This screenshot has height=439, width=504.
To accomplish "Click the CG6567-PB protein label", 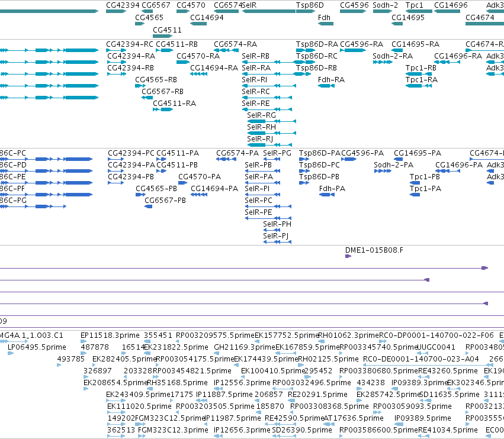I will [x=165, y=201].
